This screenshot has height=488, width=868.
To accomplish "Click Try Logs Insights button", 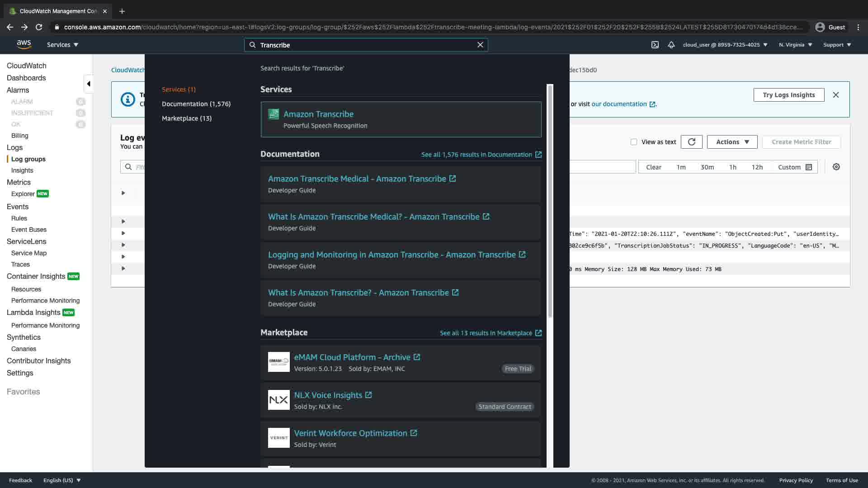I will (x=788, y=95).
